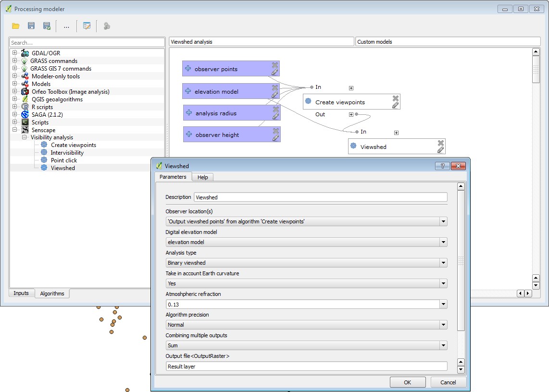This screenshot has height=392, width=549.
Task: Expand GRASS GIS 7 commands node
Action: 15,68
